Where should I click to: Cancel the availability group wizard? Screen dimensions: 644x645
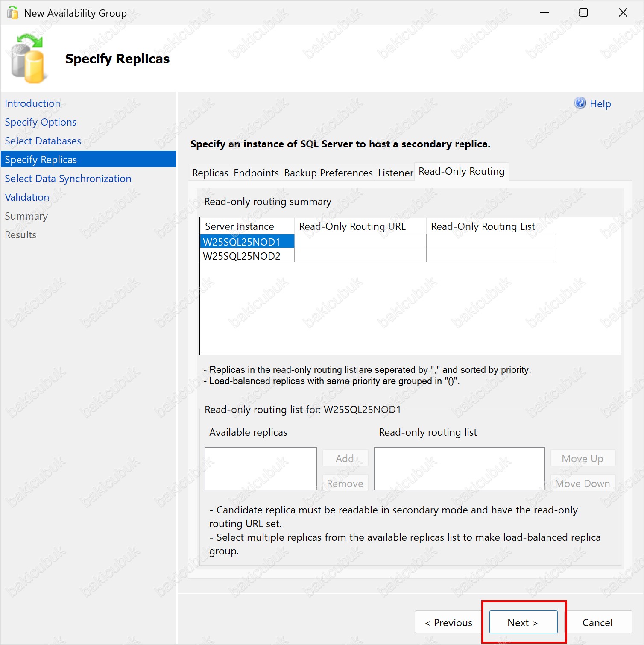coord(597,622)
